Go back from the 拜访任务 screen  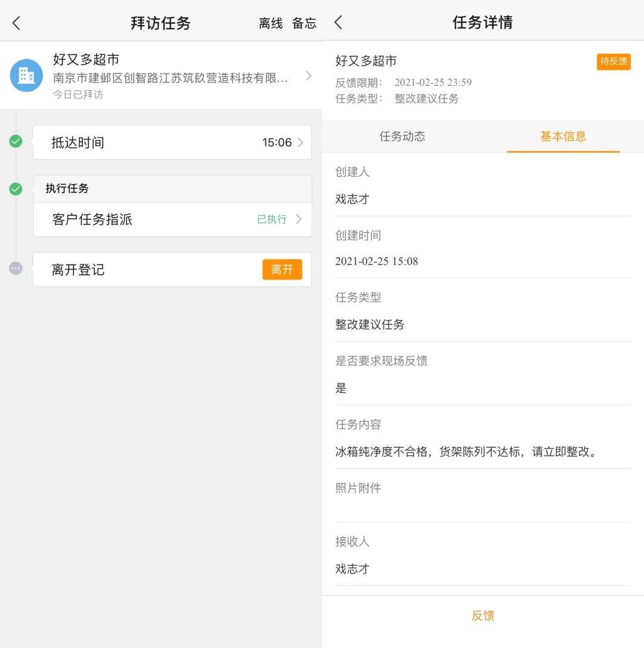click(x=17, y=23)
